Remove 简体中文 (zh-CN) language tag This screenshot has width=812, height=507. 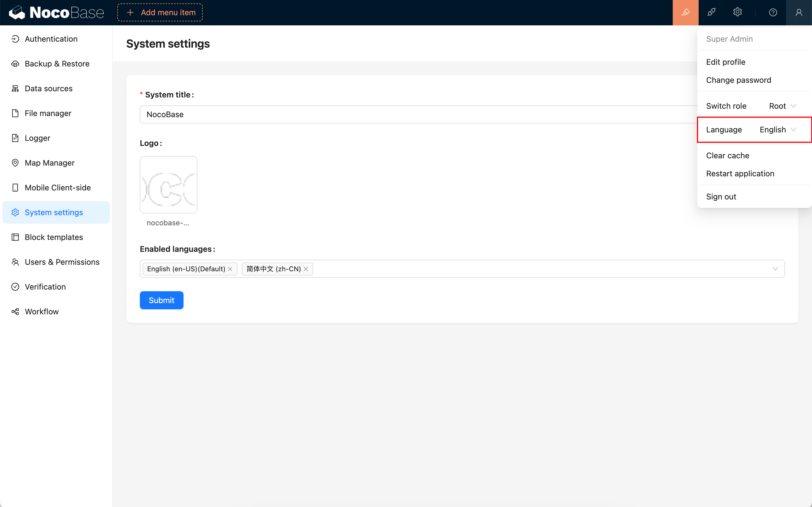[x=306, y=269]
